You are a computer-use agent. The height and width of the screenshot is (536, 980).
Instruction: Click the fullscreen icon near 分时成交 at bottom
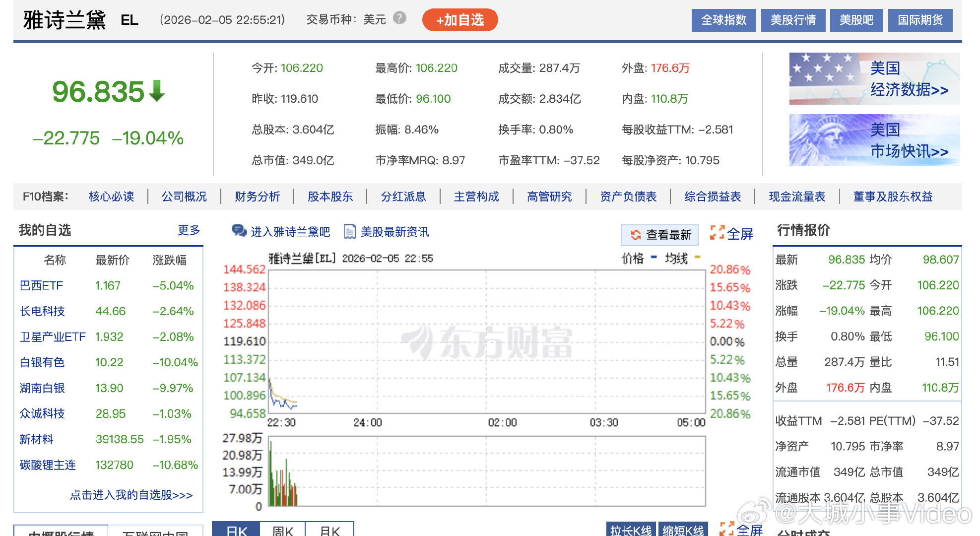coord(727,530)
